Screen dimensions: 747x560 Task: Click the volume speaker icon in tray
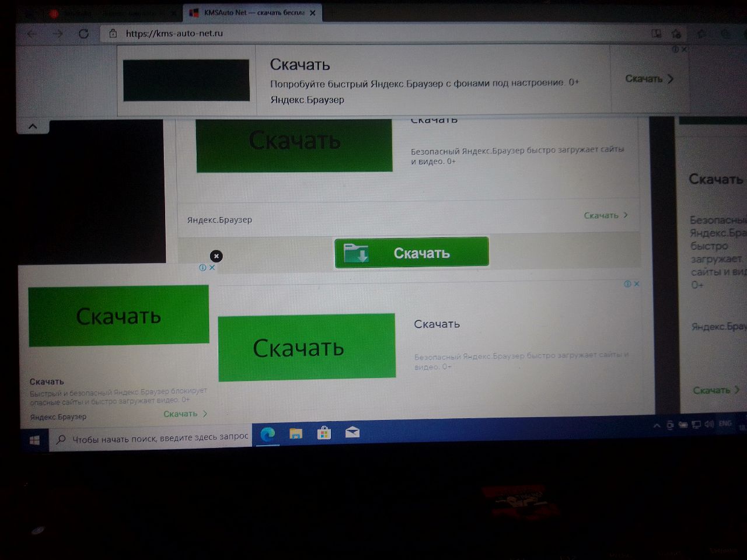point(709,424)
